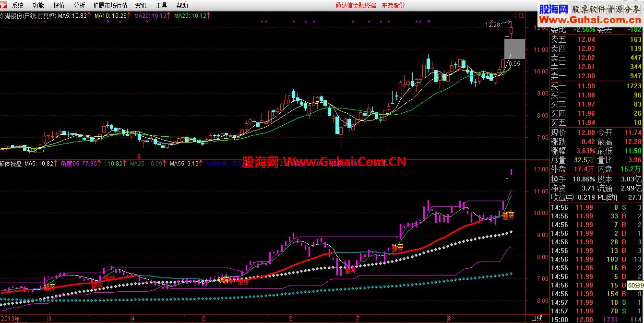Click the 15:00 12.00 1731 tick row
The width and height of the screenshot is (644, 323).
596,320
